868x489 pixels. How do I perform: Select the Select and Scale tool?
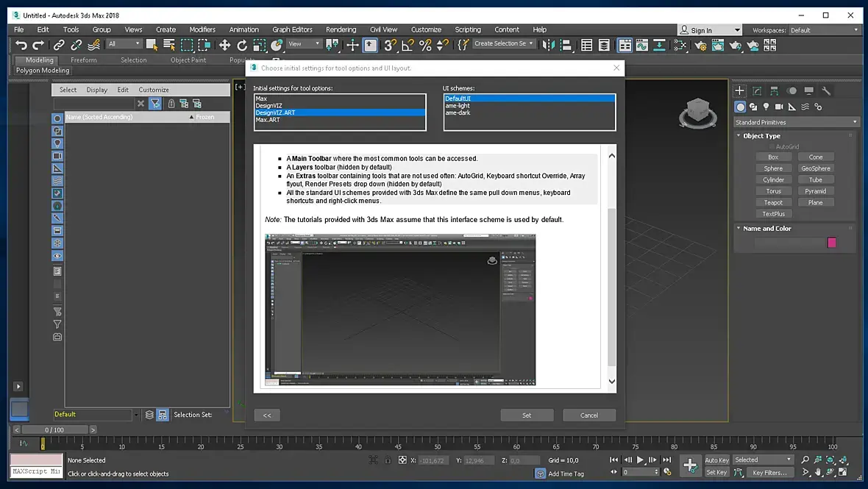260,45
